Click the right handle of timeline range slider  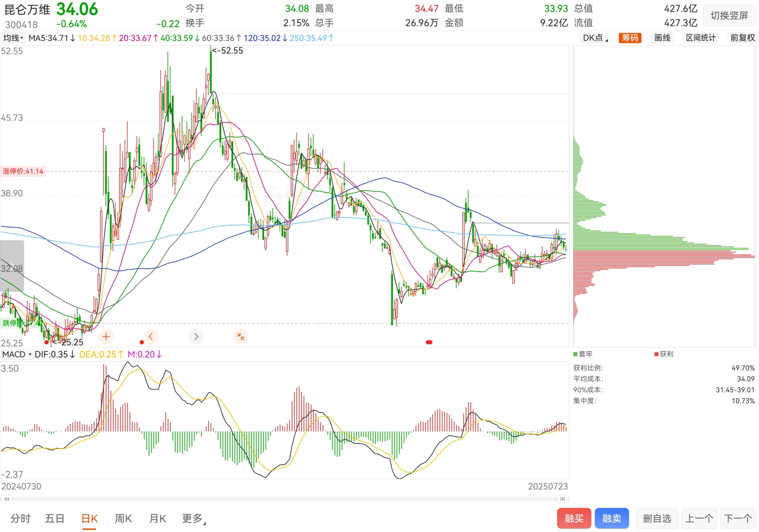click(563, 499)
